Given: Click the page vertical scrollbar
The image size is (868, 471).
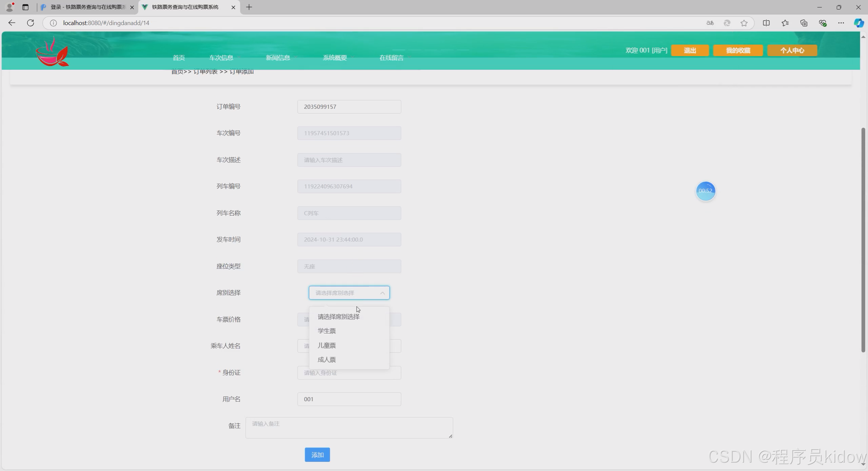Looking at the screenshot, I should (x=863, y=240).
